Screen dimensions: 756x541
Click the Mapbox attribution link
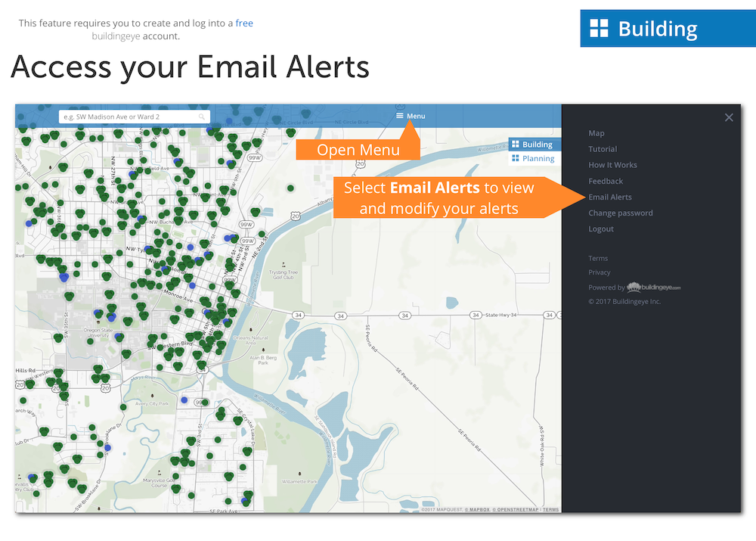click(x=477, y=510)
